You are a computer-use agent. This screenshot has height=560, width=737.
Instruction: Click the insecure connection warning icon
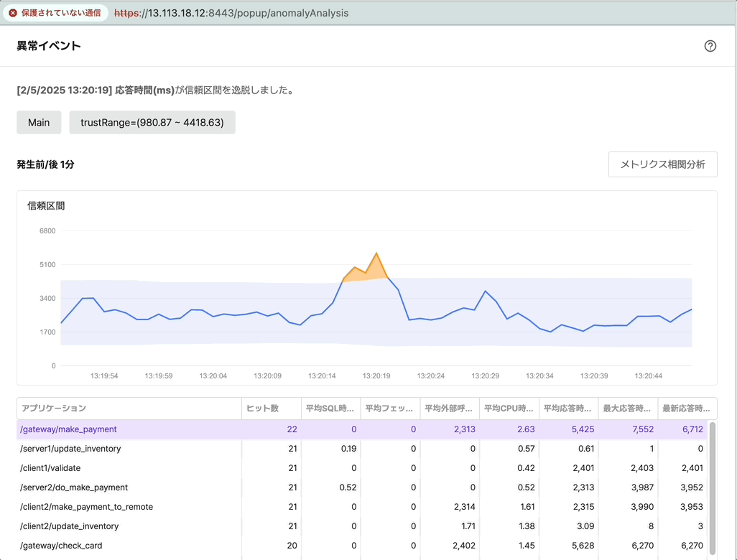tap(13, 13)
